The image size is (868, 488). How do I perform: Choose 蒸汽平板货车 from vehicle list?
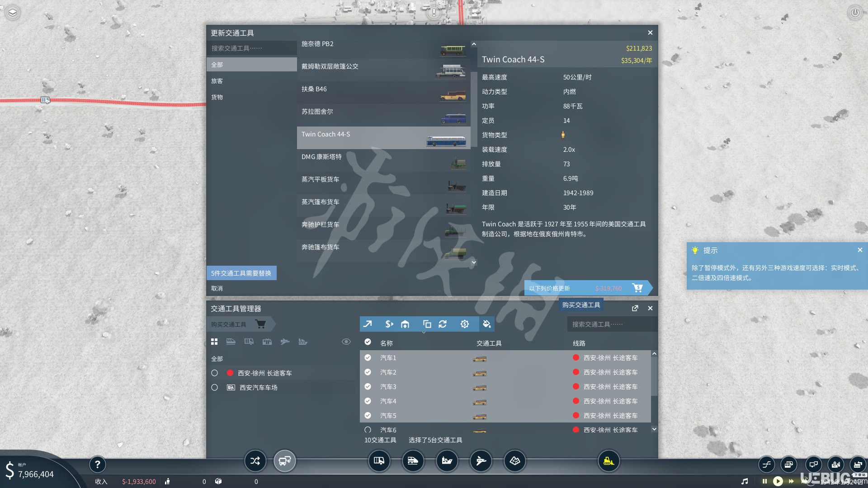[x=383, y=183]
